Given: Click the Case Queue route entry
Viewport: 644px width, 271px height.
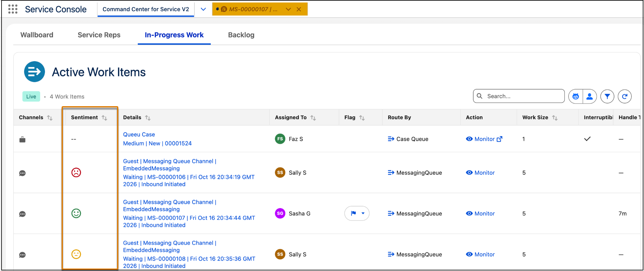Looking at the screenshot, I should [x=408, y=139].
